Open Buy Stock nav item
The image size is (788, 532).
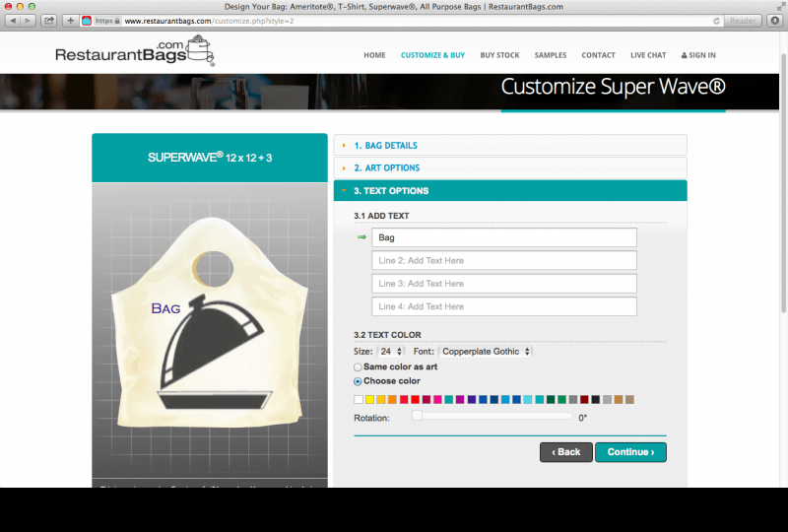[499, 55]
